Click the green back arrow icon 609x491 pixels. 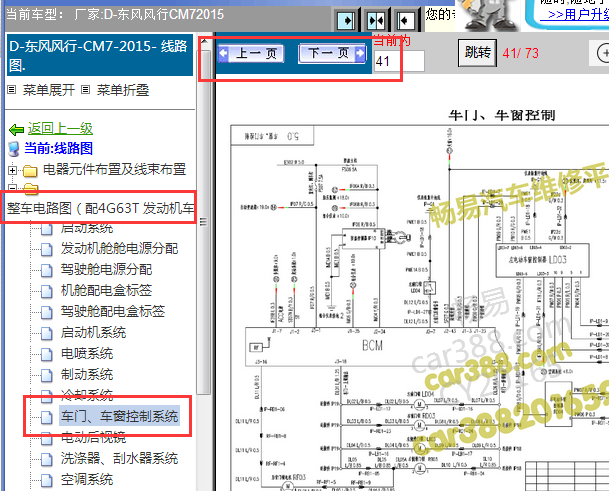coord(16,129)
